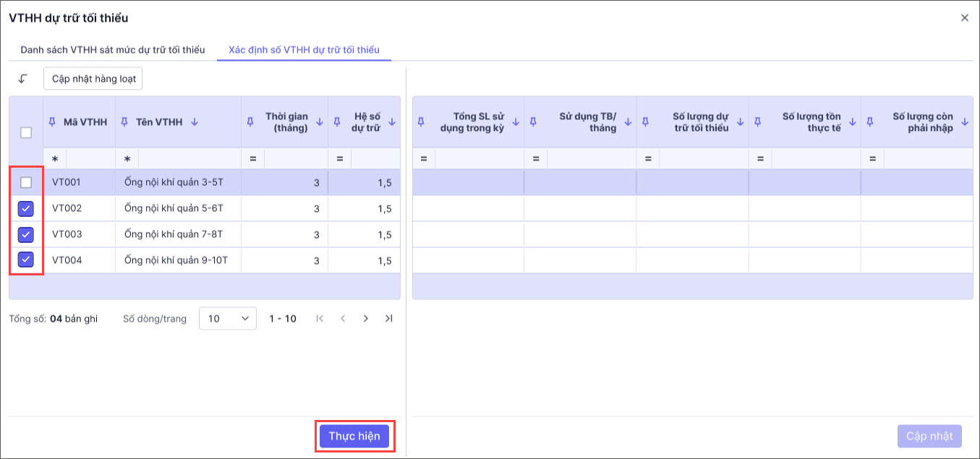This screenshot has height=459, width=980.
Task: Click Ống nội khí quản 7-8T cell
Action: (178, 235)
